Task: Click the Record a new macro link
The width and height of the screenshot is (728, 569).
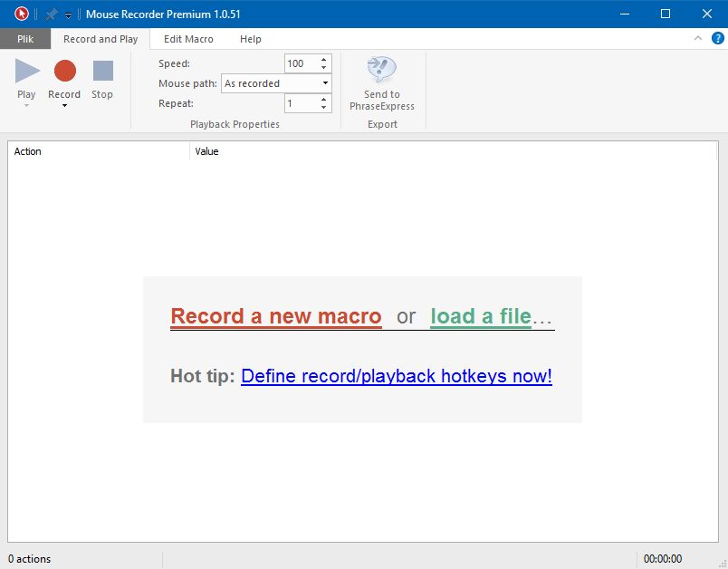Action: 275,316
